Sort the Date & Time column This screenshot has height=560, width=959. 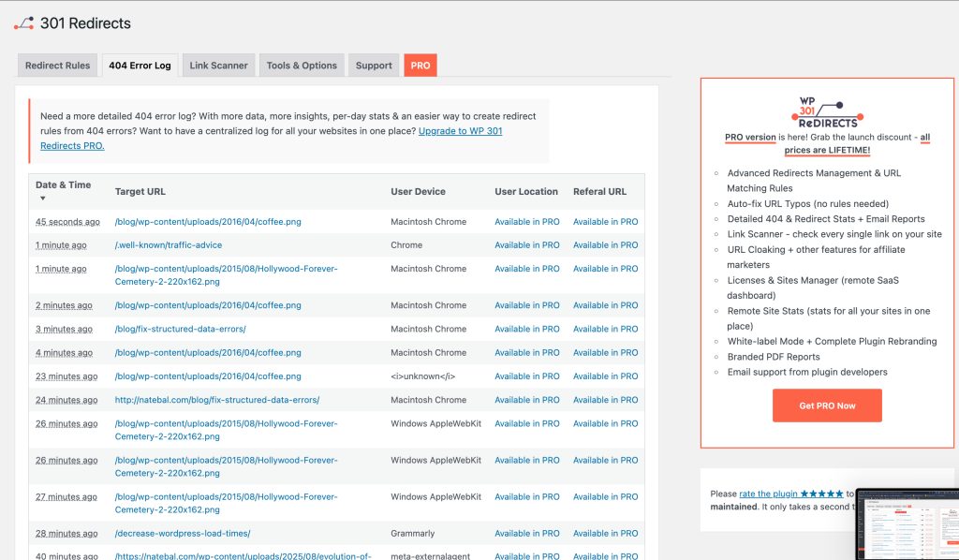tap(60, 189)
